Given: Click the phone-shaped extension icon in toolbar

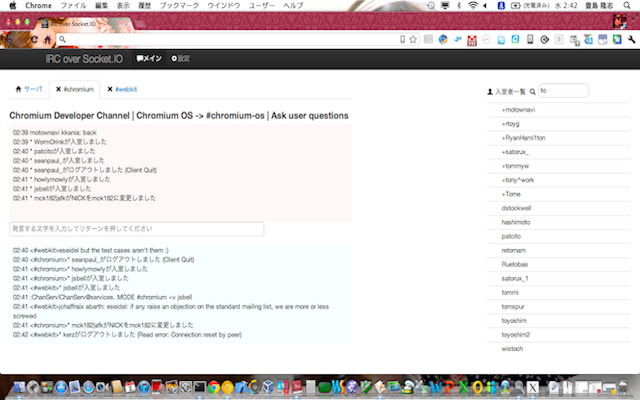Looking at the screenshot, I should click(530, 39).
